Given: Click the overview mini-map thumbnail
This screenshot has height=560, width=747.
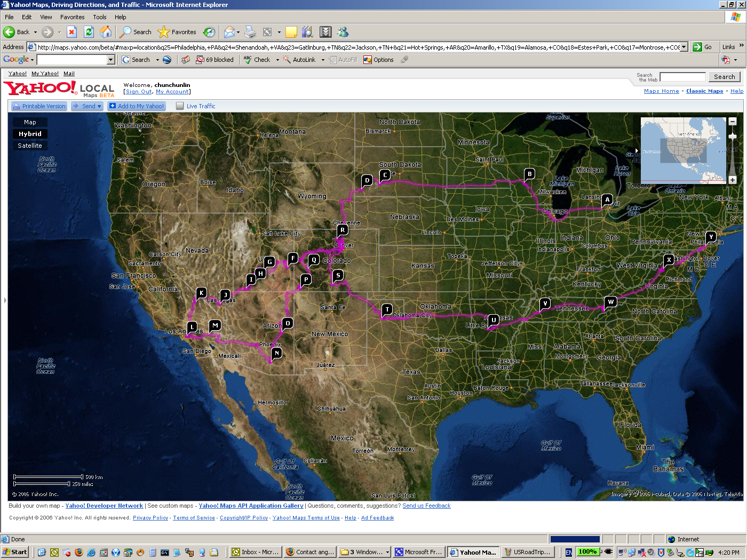Looking at the screenshot, I should coord(683,150).
